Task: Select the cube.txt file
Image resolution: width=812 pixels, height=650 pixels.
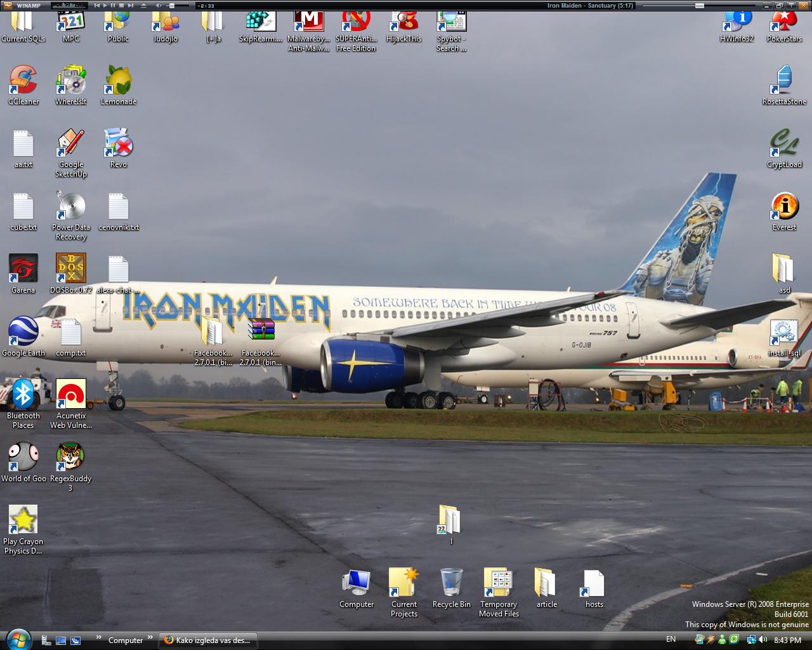Action: [23, 211]
